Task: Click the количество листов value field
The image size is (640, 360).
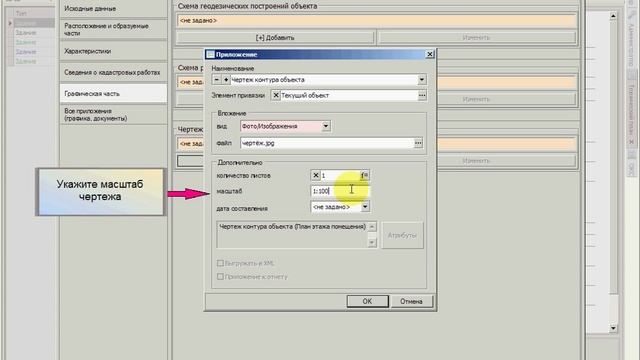Action: tap(340, 175)
